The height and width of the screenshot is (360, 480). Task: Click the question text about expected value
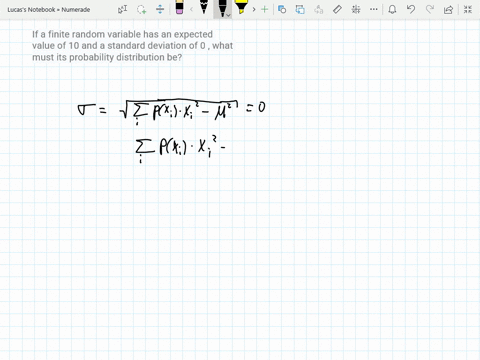132,46
